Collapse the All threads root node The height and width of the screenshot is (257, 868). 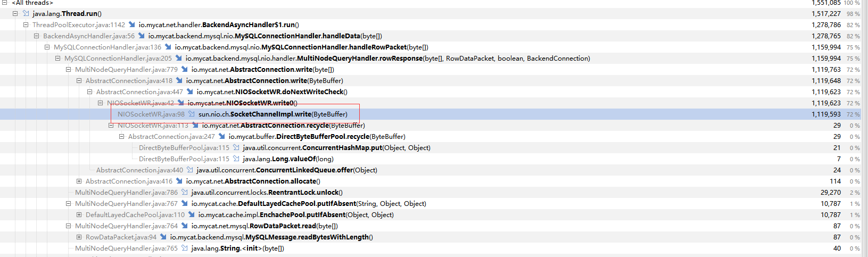coord(4,3)
